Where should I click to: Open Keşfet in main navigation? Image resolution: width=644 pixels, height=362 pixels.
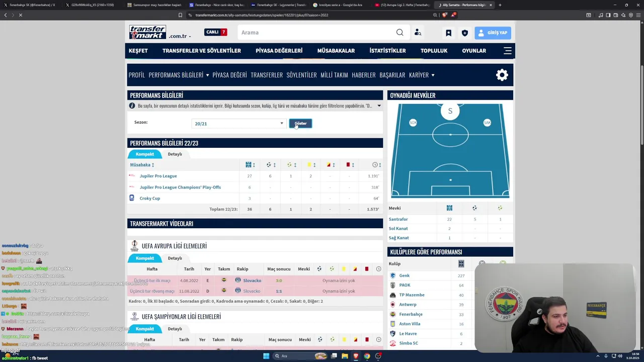tap(138, 51)
